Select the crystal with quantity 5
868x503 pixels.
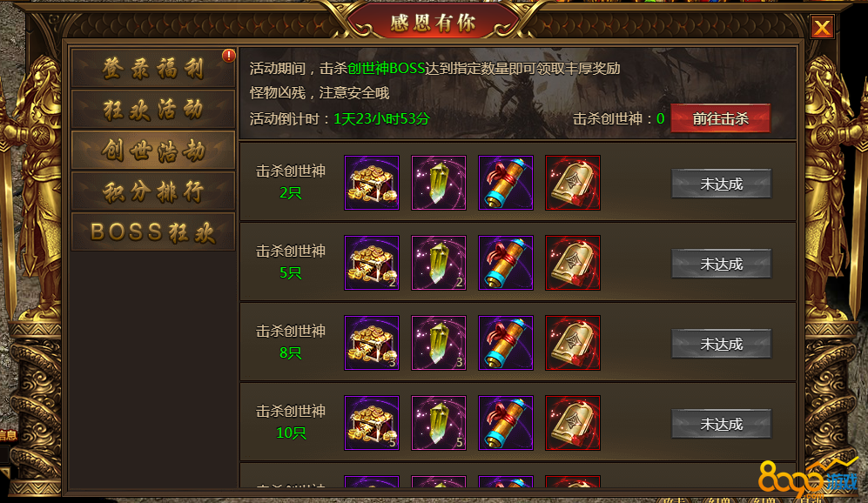[x=439, y=423]
